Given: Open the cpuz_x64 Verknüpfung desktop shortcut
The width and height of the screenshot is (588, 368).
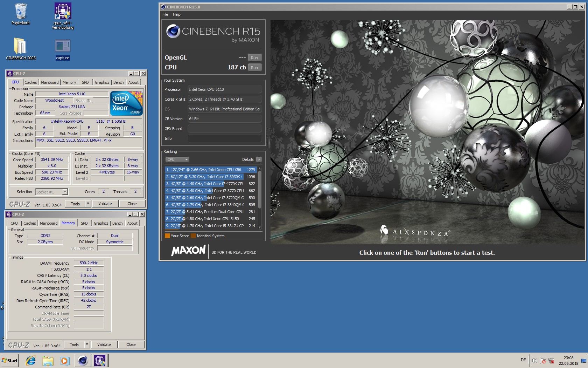Looking at the screenshot, I should (x=63, y=16).
